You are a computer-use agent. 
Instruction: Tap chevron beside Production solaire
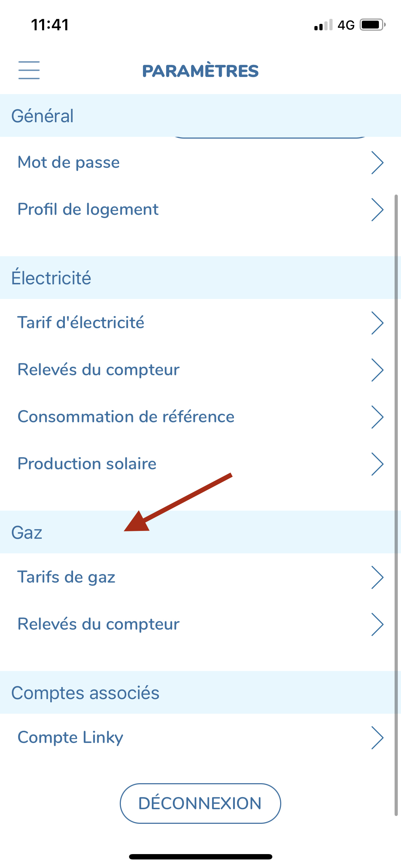377,464
